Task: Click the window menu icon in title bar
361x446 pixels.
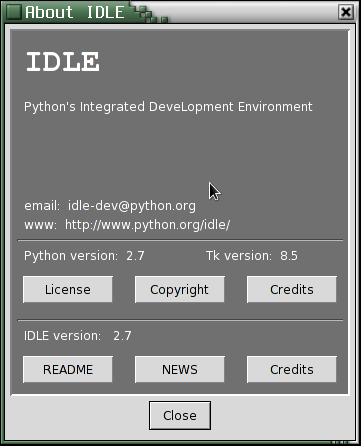Action: pyautogui.click(x=13, y=12)
